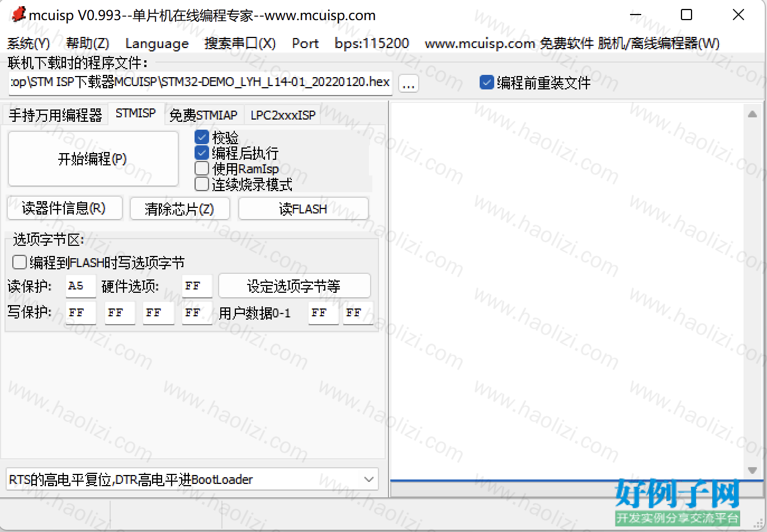Click www.mcuisp.com 免费软件 menu entry
Viewport: 767px width, 532px height.
[509, 44]
